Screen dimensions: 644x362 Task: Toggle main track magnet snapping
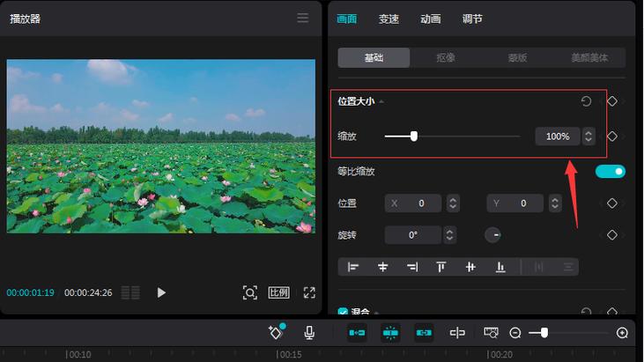click(357, 333)
